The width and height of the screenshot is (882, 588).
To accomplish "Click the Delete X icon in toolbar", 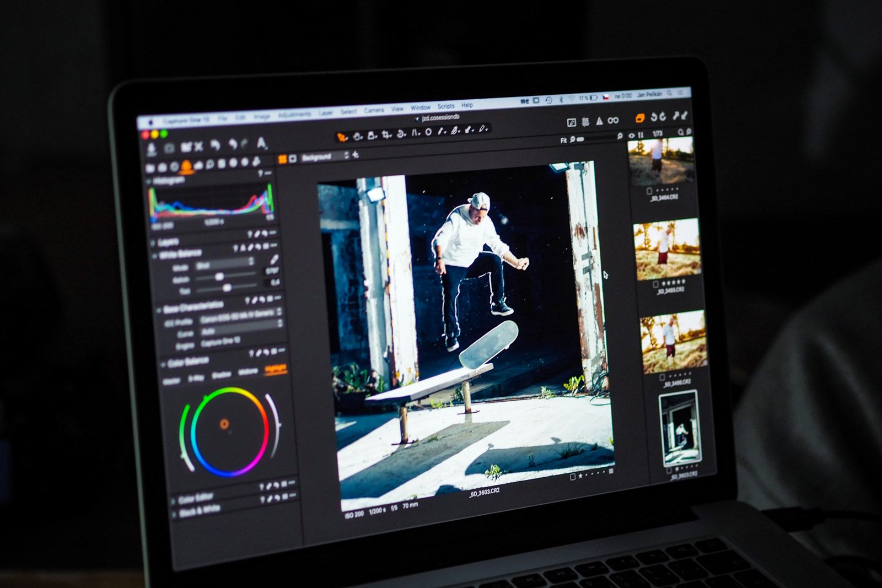I will (199, 146).
